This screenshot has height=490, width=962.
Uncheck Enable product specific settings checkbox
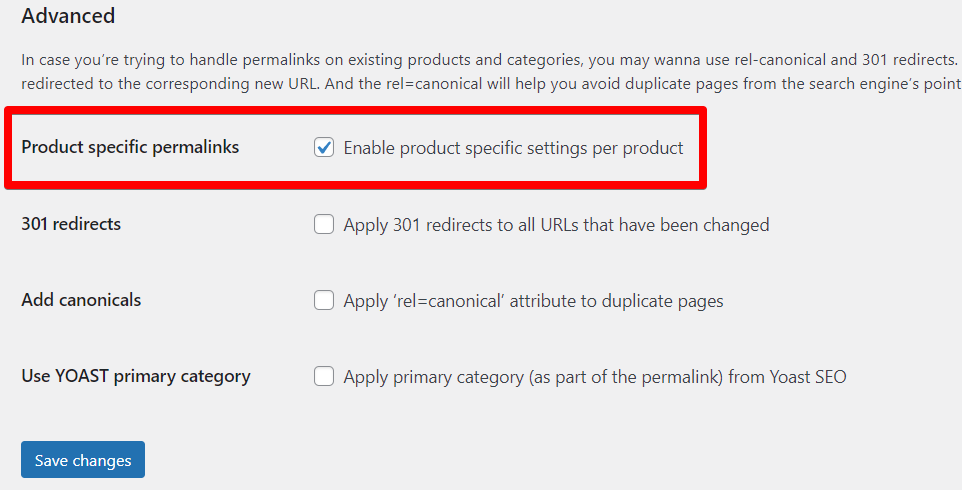point(324,148)
